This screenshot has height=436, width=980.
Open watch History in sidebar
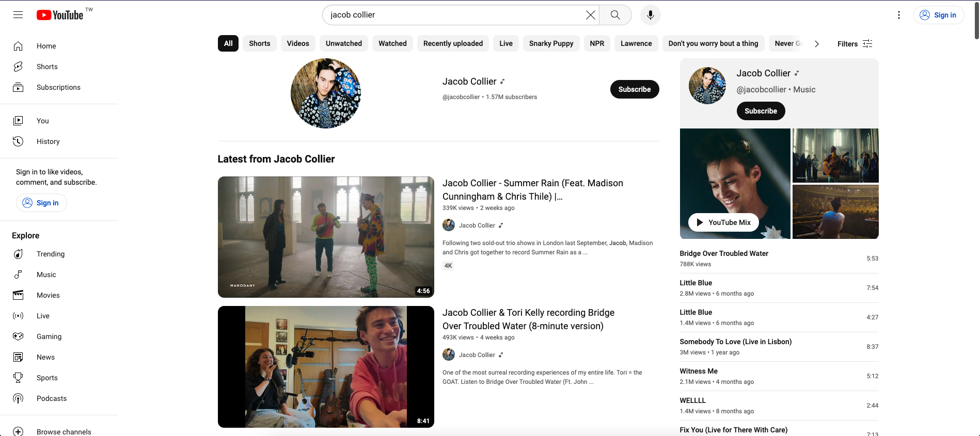tap(59, 141)
